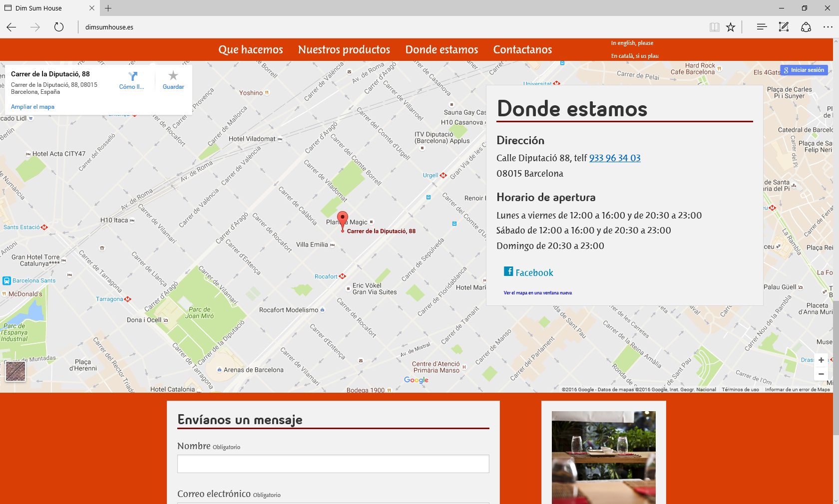Click H10 Itaca hotel label
Screen dimensions: 839x504
(x=114, y=220)
